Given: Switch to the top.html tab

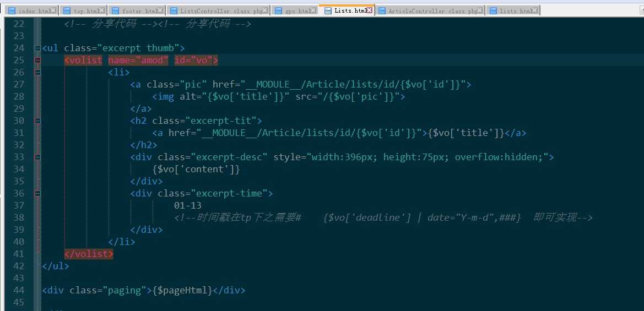Looking at the screenshot, I should click(x=83, y=11).
